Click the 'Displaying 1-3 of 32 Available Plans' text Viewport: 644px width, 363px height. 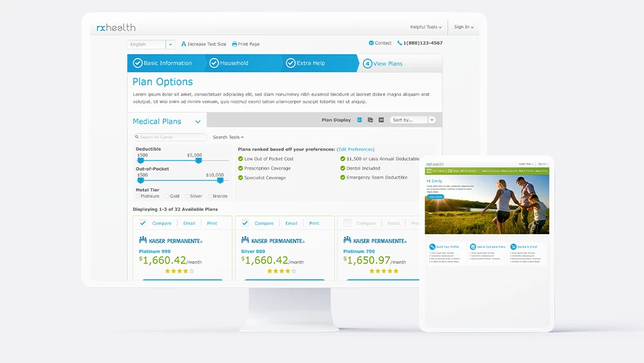(175, 210)
